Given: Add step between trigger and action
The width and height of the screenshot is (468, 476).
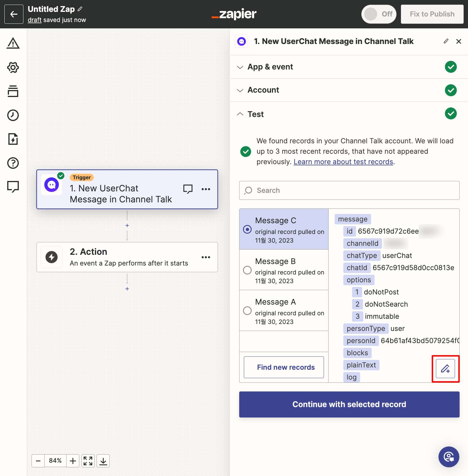Looking at the screenshot, I should 127,226.
